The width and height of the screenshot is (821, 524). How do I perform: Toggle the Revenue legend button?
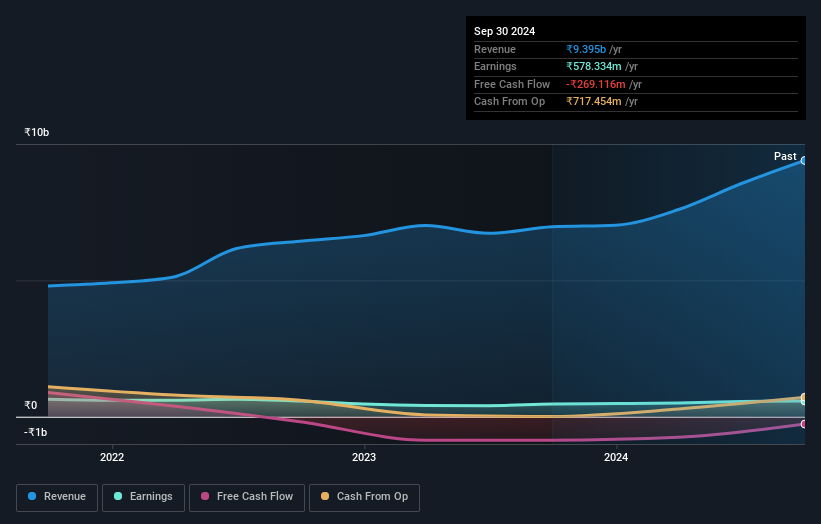click(57, 497)
